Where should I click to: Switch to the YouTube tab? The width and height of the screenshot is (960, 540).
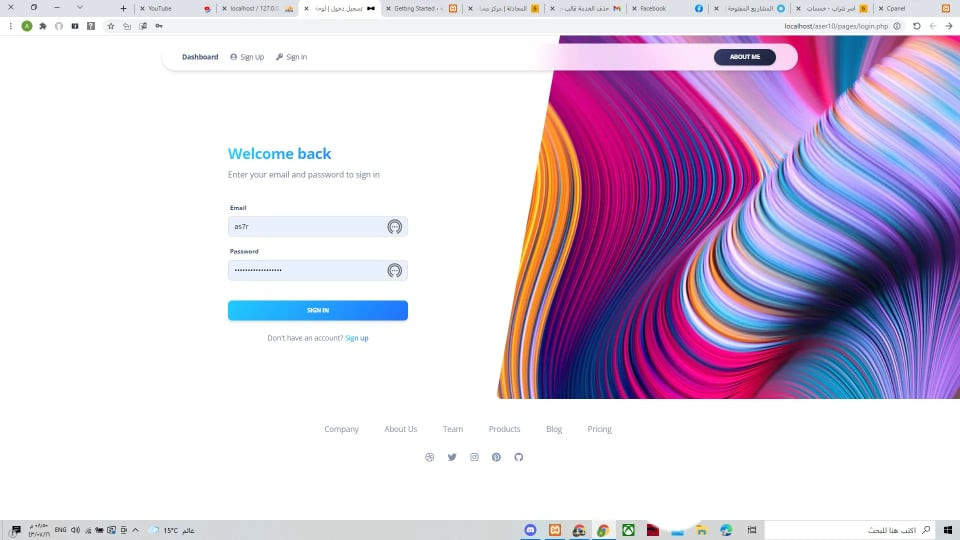(174, 9)
